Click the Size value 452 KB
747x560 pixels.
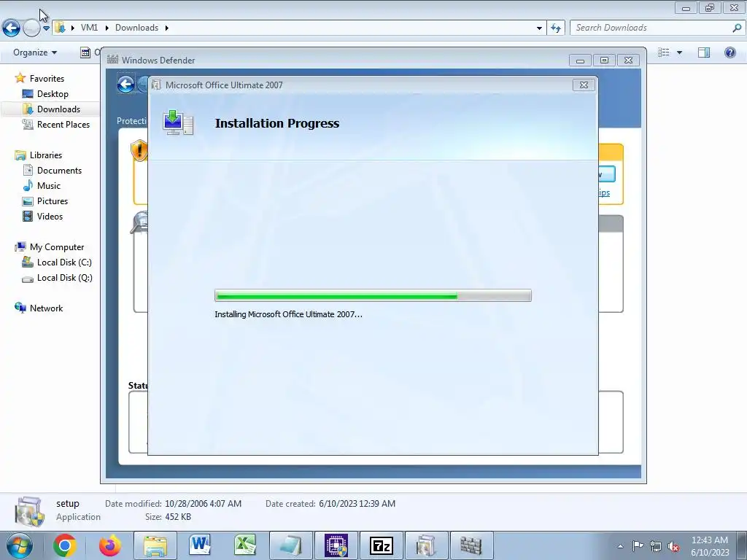[x=178, y=517]
